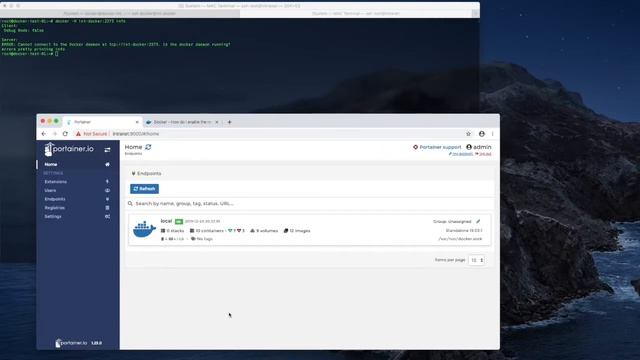The width and height of the screenshot is (640, 360).
Task: Click the plug icon beside sidebar Endpoints
Action: click(x=107, y=199)
